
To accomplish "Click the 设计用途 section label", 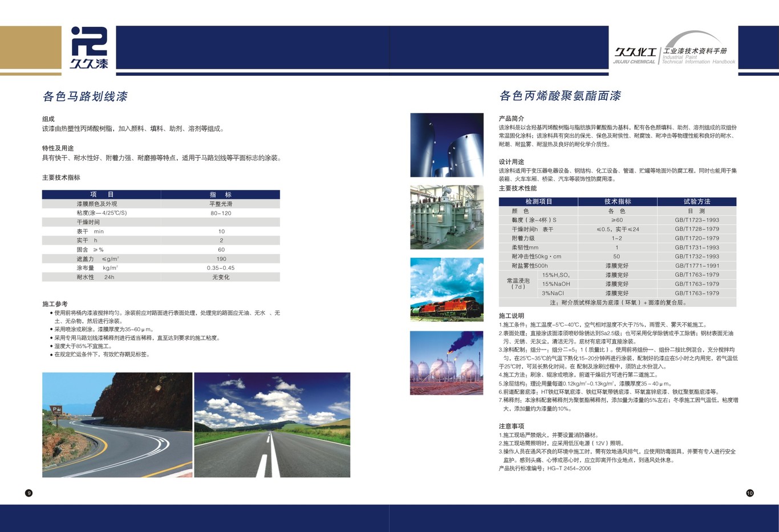I will (512, 162).
